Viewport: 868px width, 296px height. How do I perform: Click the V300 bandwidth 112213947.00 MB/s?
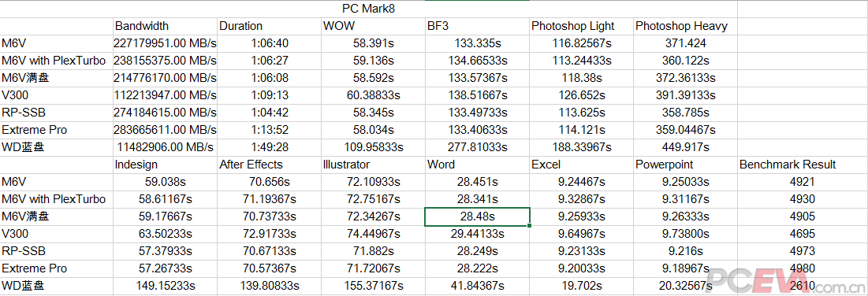(x=165, y=95)
